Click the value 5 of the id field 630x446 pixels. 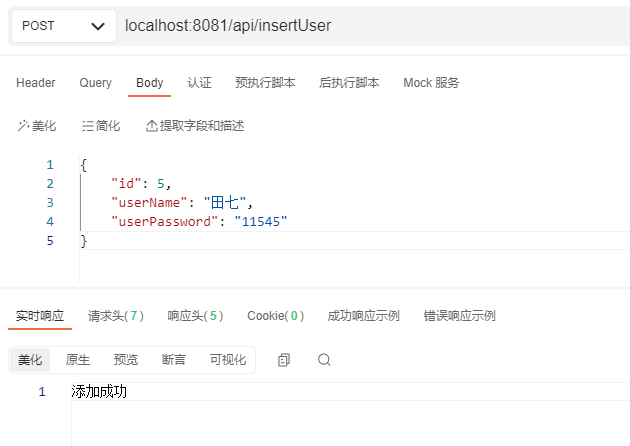[x=161, y=184]
